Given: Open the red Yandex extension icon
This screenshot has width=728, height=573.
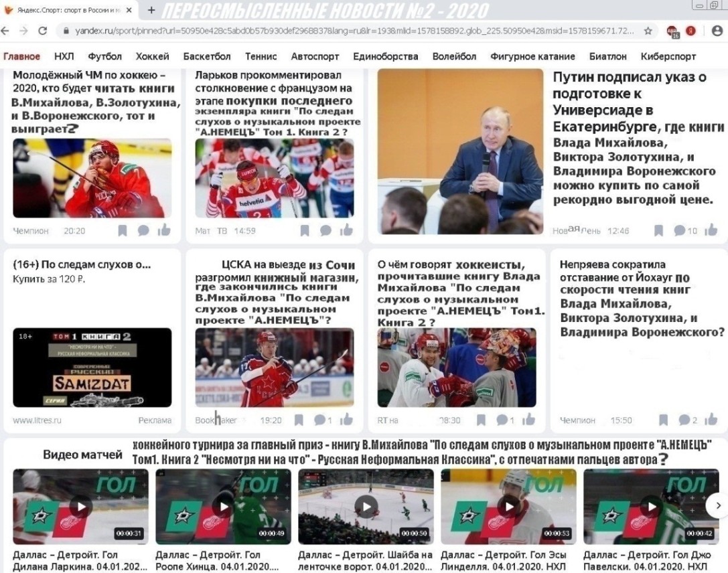Looking at the screenshot, I should 691,31.
